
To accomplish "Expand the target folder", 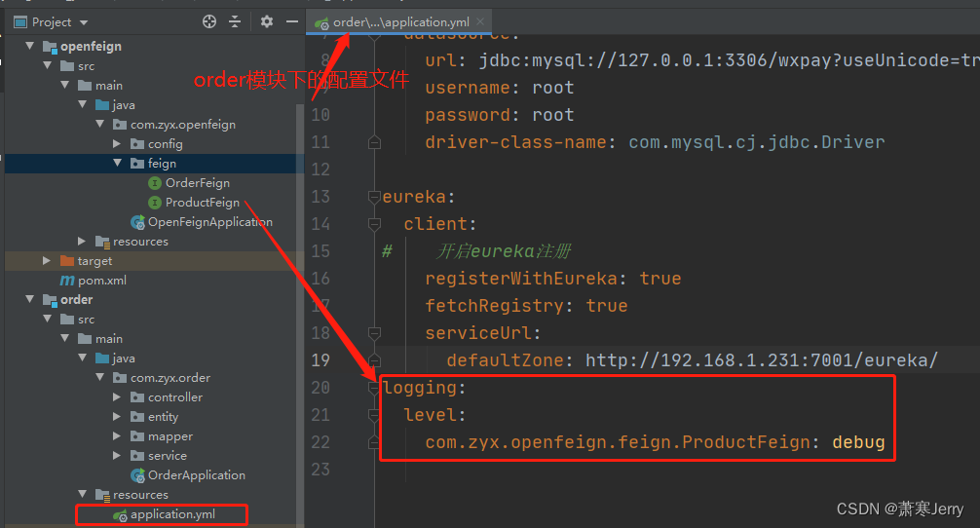I will [x=47, y=260].
